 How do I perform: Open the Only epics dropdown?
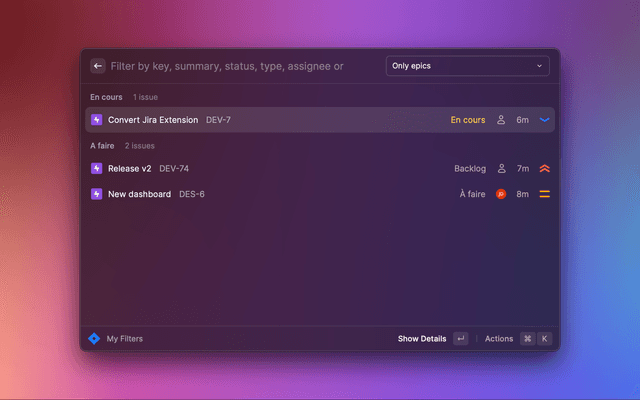pyautogui.click(x=467, y=66)
